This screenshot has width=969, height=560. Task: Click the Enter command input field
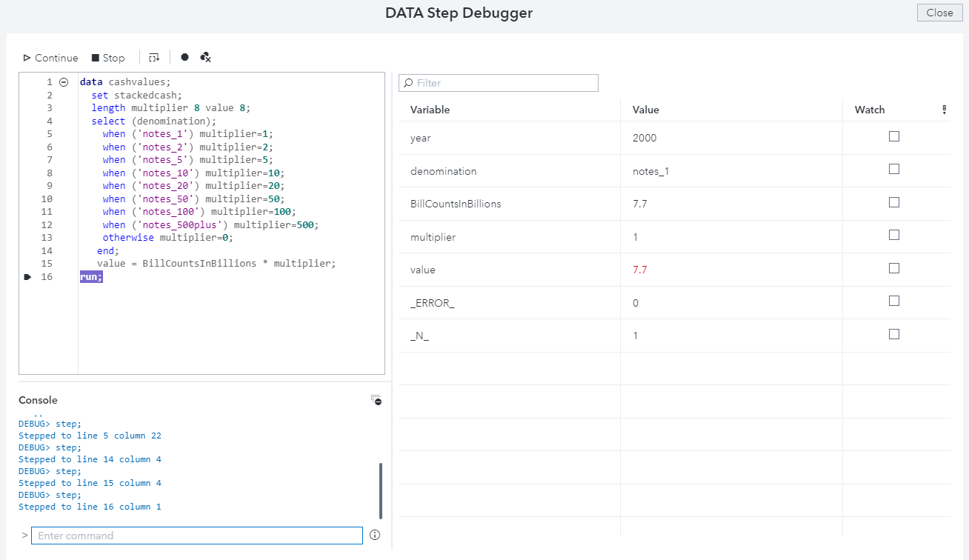point(196,535)
